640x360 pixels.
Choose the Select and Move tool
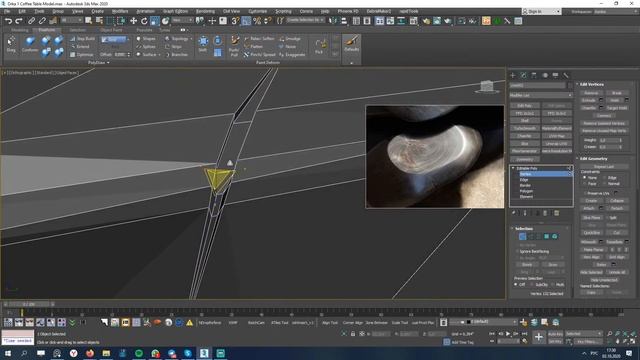[x=133, y=21]
